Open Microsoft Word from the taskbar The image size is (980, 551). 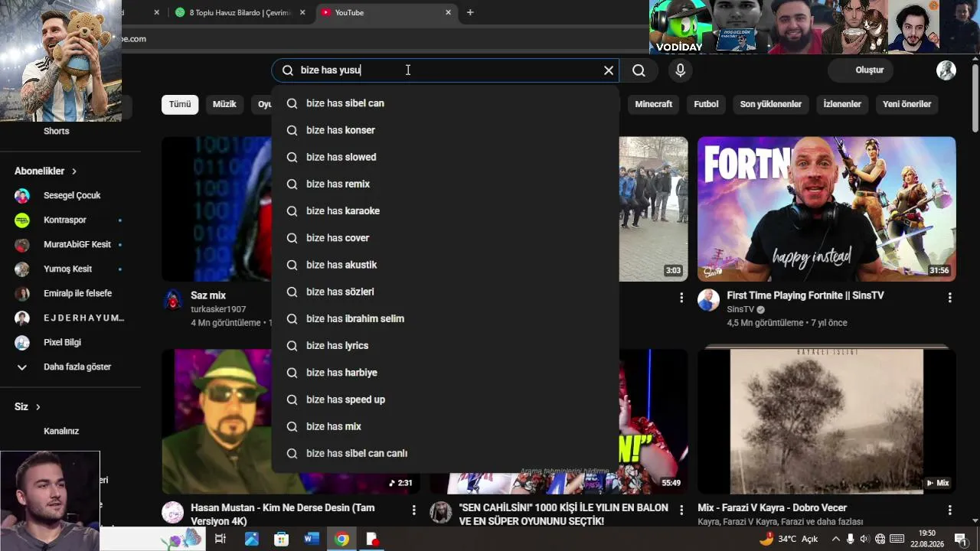click(x=312, y=539)
